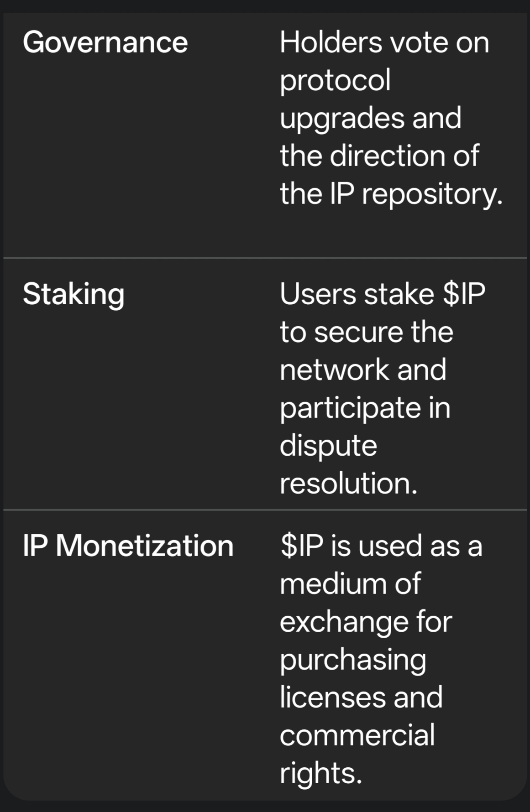The height and width of the screenshot is (812, 530).
Task: Click the IP Monetization row label
Action: click(128, 546)
